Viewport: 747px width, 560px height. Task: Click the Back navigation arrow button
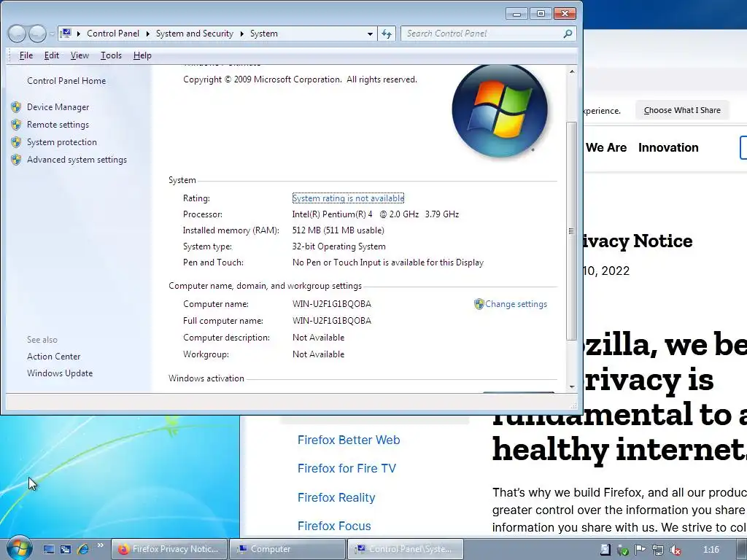(x=17, y=34)
